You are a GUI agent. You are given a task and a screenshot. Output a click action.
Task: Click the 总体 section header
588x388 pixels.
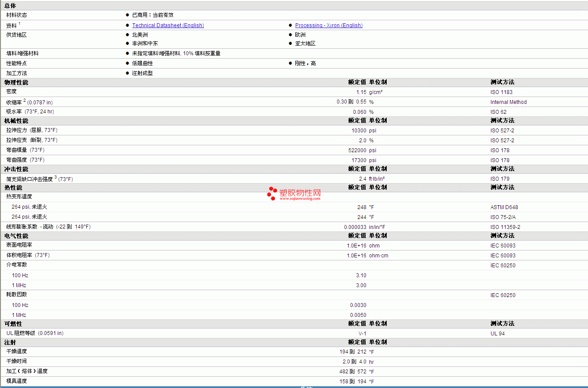[10, 6]
